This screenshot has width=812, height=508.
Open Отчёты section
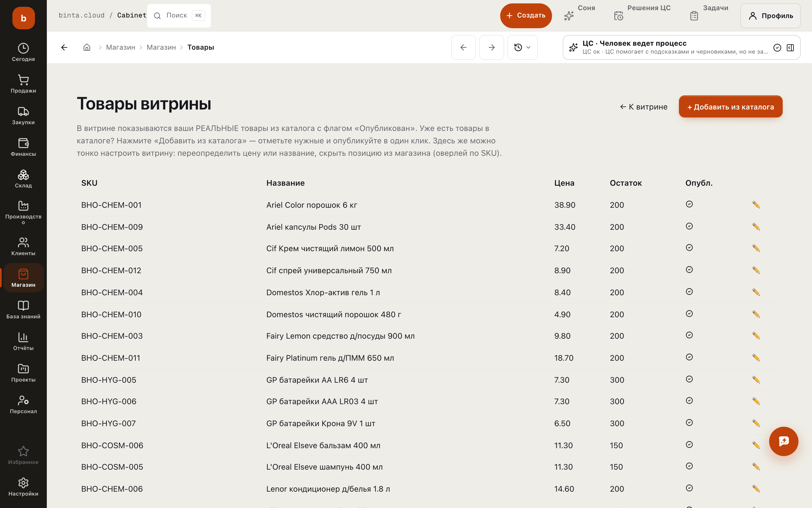pos(23,341)
